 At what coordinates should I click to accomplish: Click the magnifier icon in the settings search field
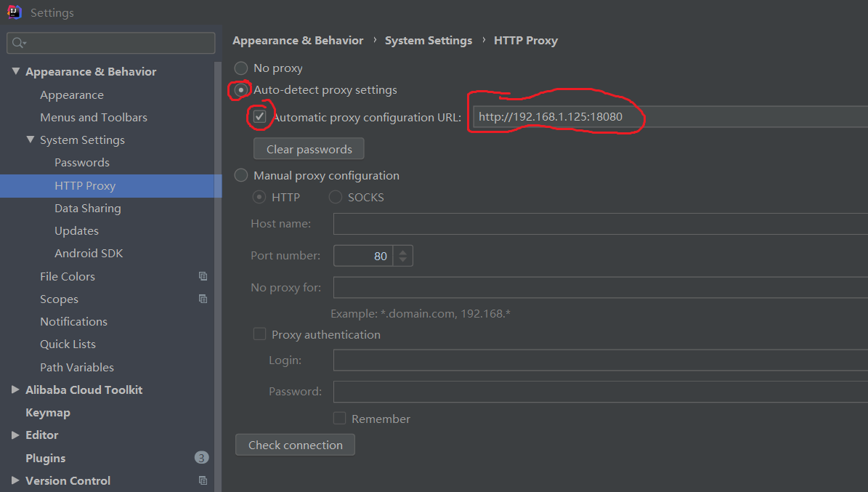click(x=17, y=43)
